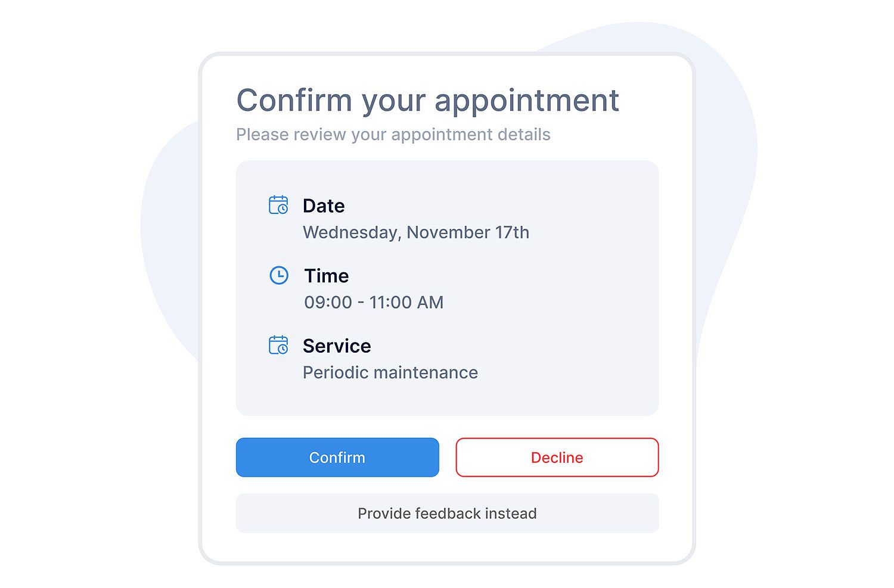The width and height of the screenshot is (894, 588).
Task: Click the bold Time label
Action: [x=327, y=276]
